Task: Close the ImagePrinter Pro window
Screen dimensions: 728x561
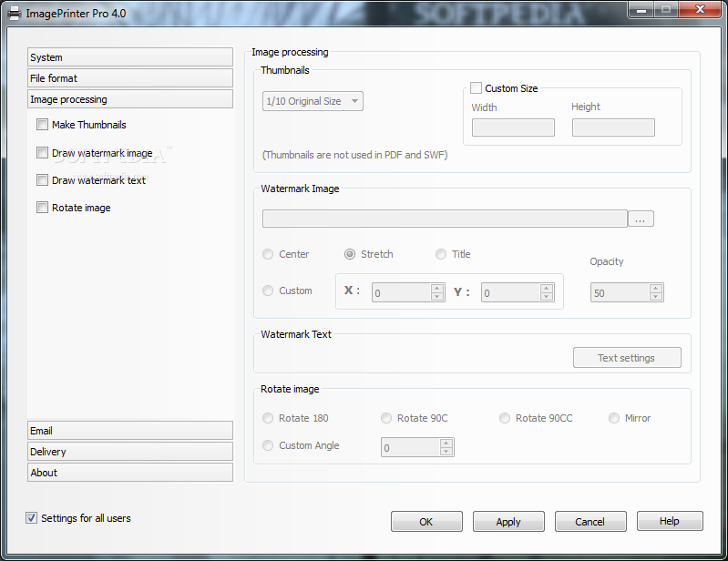Action: [700, 10]
